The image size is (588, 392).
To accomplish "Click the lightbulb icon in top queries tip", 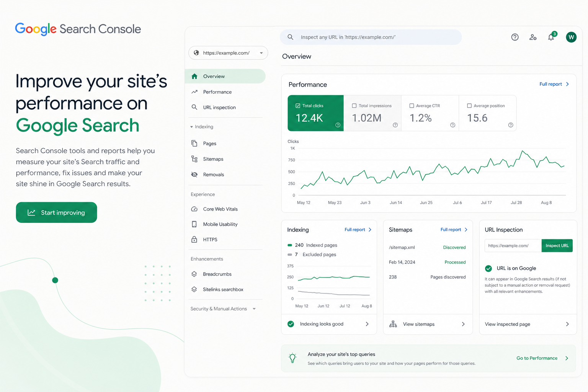I will [x=292, y=358].
